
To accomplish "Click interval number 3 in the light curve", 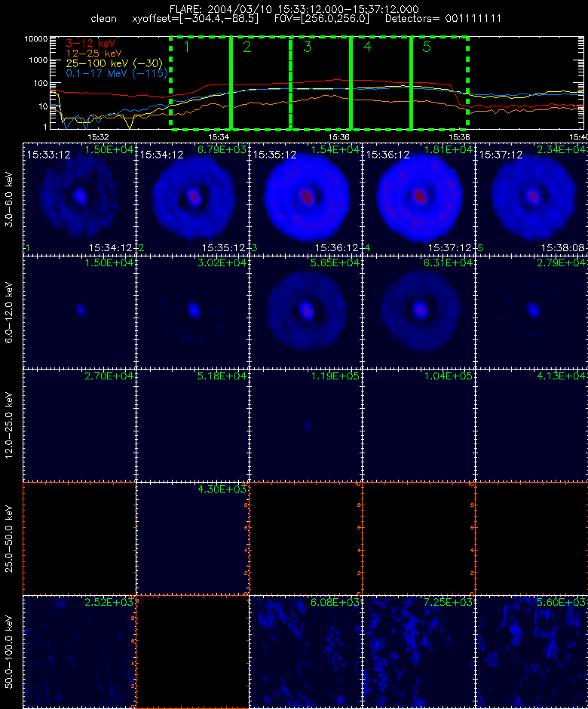I will pyautogui.click(x=308, y=47).
